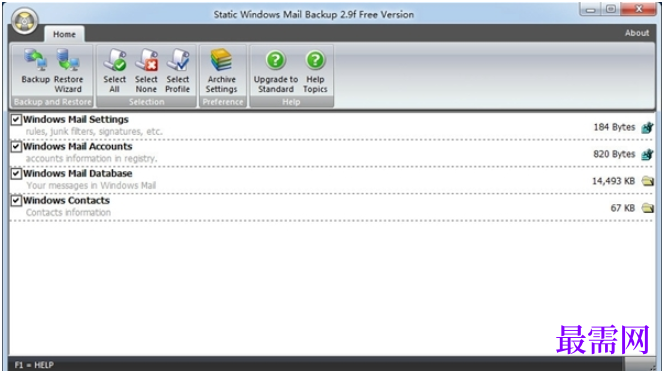Click 'accounts information in registry' description

[91, 158]
